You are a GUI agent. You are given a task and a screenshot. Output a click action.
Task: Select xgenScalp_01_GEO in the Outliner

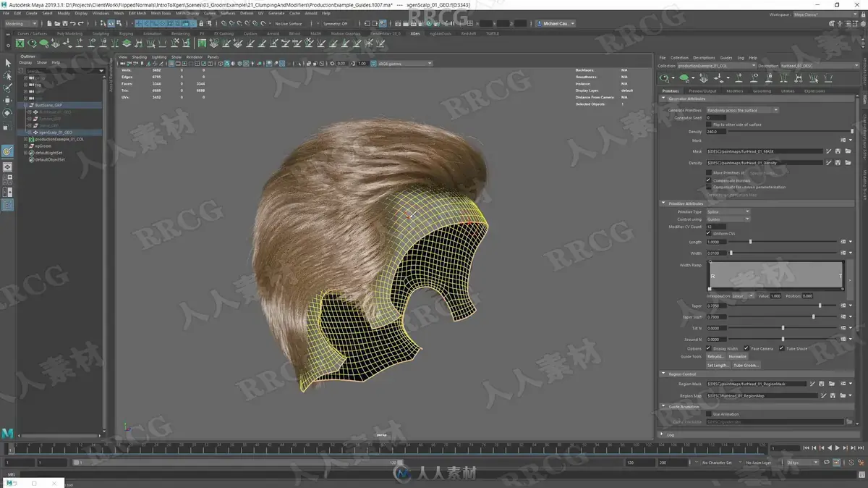[x=55, y=132]
